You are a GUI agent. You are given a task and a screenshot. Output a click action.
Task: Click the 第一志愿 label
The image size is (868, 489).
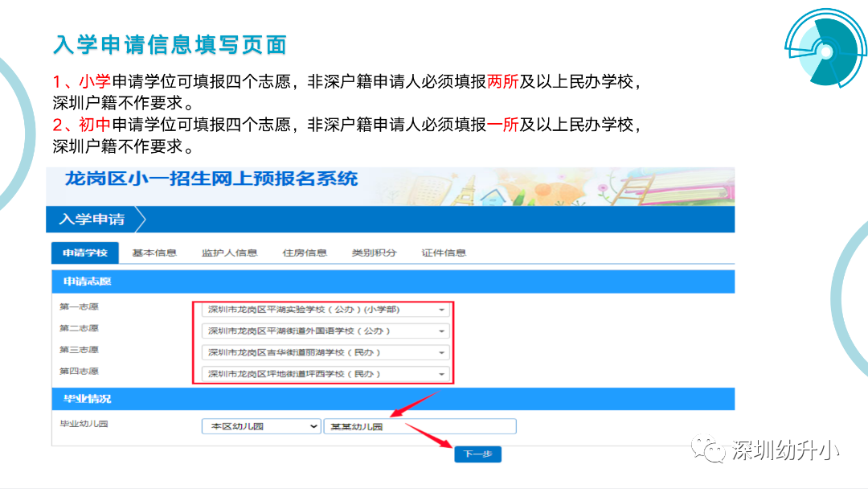(x=79, y=306)
